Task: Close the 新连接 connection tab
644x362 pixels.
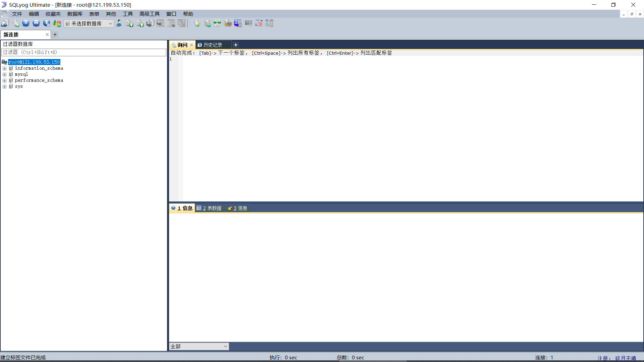Action: coord(47,35)
